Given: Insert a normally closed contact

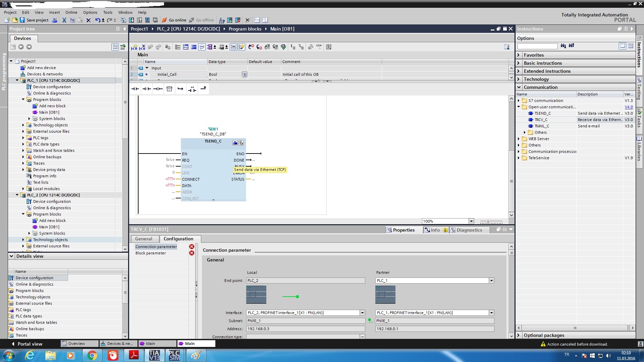Looking at the screenshot, I should (x=147, y=89).
